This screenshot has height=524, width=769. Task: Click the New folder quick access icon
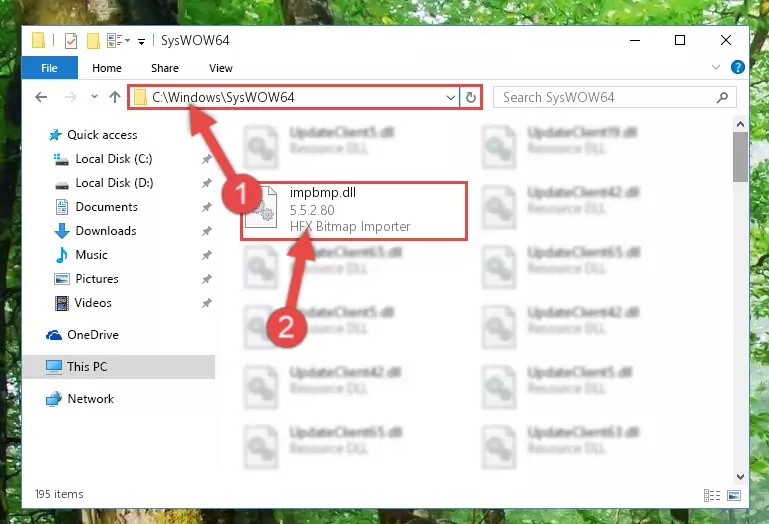tap(93, 40)
